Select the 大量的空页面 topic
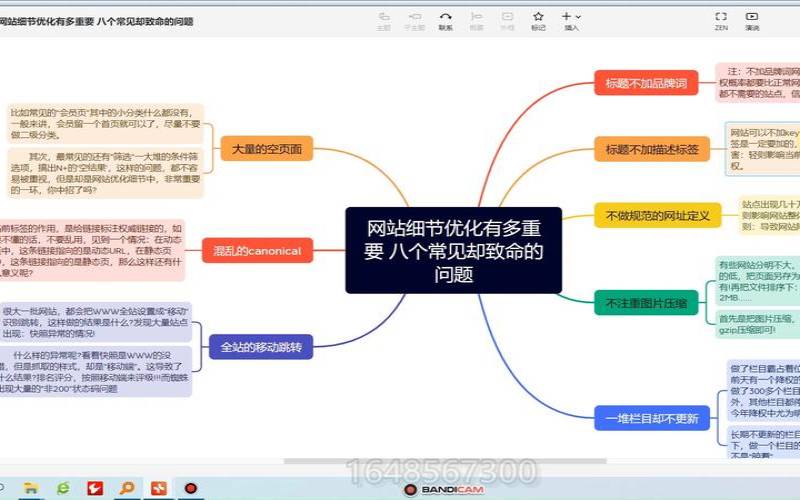 click(266, 148)
